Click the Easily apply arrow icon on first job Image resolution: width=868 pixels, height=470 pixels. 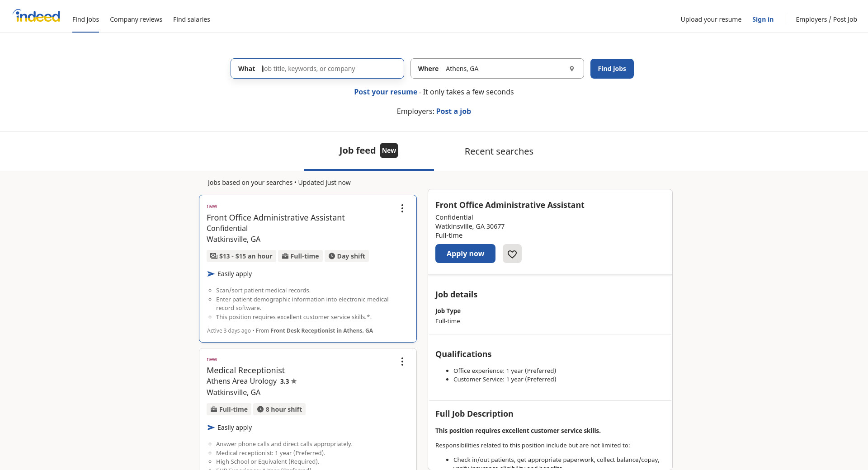[x=211, y=274]
